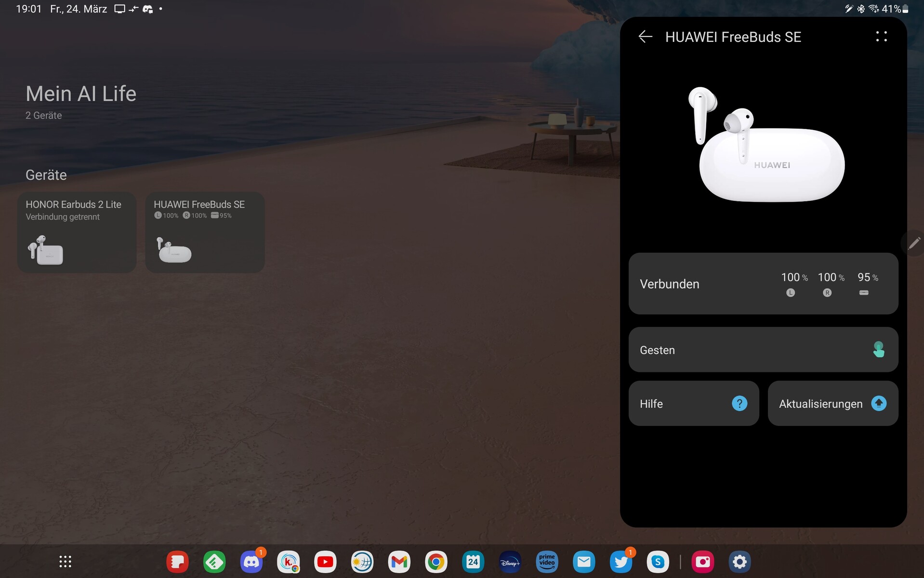This screenshot has height=578, width=924.
Task: Click the "2 Geräte" device count text
Action: [x=44, y=116]
